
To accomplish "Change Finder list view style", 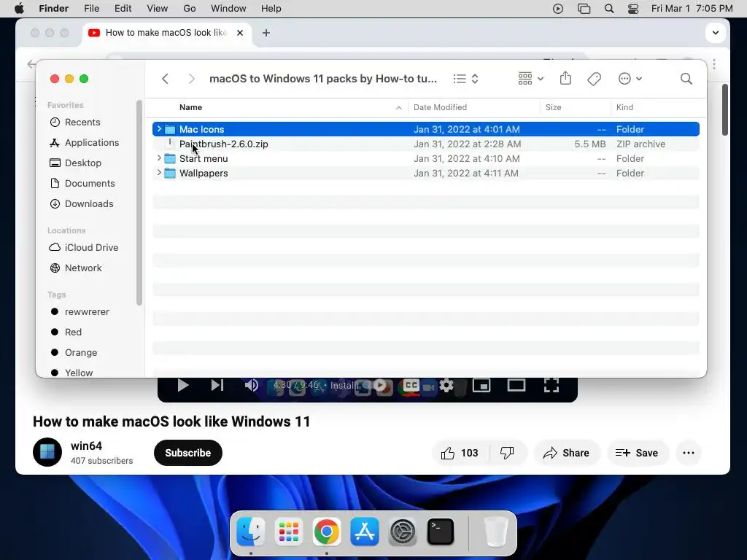I will tap(465, 79).
